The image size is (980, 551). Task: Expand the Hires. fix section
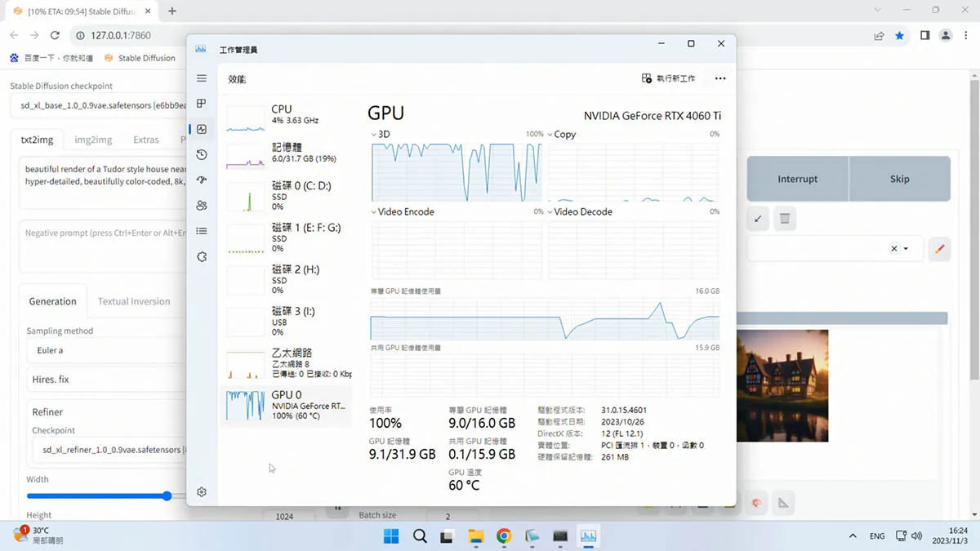click(x=107, y=380)
